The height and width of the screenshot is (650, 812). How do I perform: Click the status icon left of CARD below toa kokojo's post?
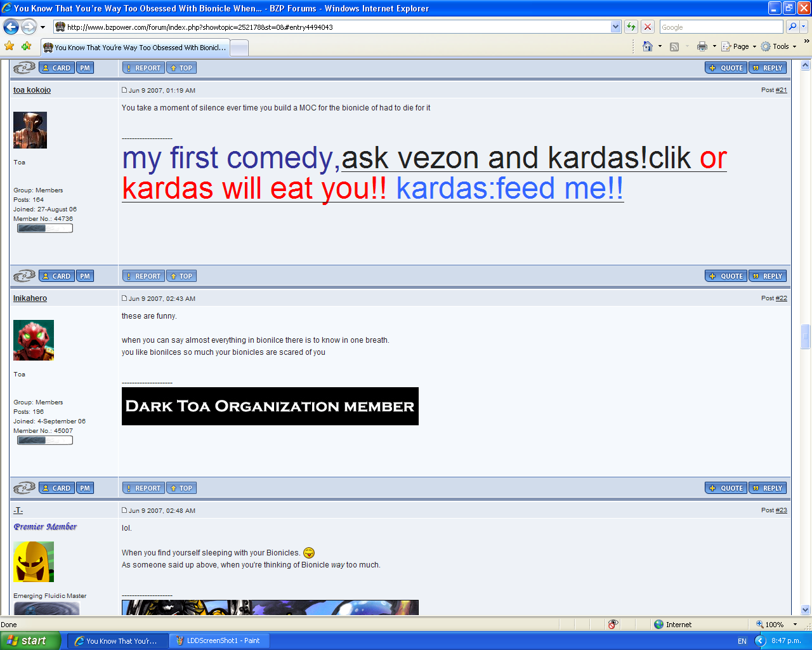pyautogui.click(x=24, y=276)
